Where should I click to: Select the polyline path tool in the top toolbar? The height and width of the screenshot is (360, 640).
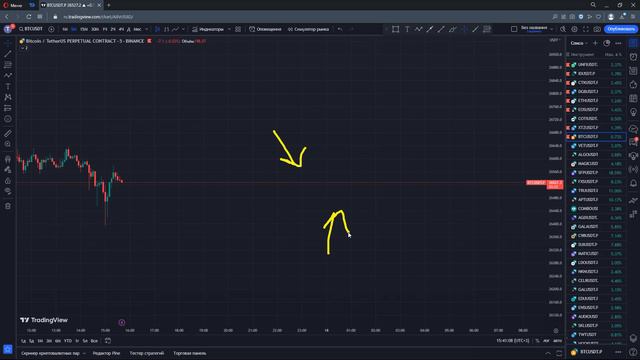[418, 29]
